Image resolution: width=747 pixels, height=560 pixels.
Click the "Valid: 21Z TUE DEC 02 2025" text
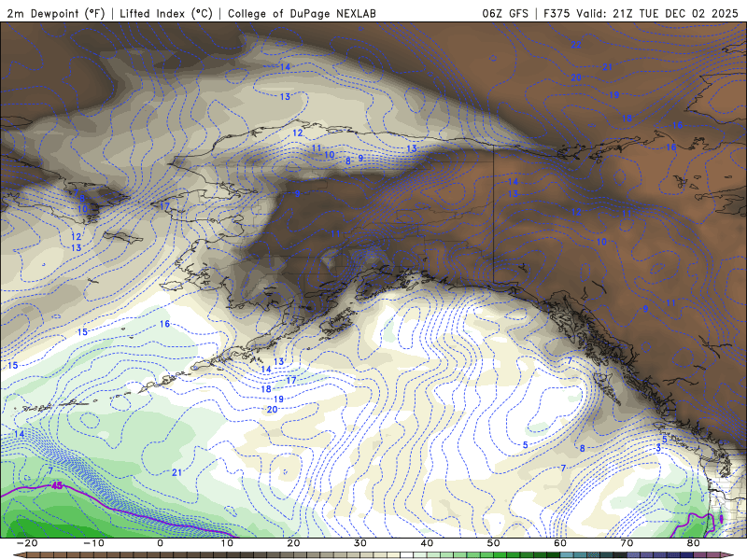(x=657, y=13)
